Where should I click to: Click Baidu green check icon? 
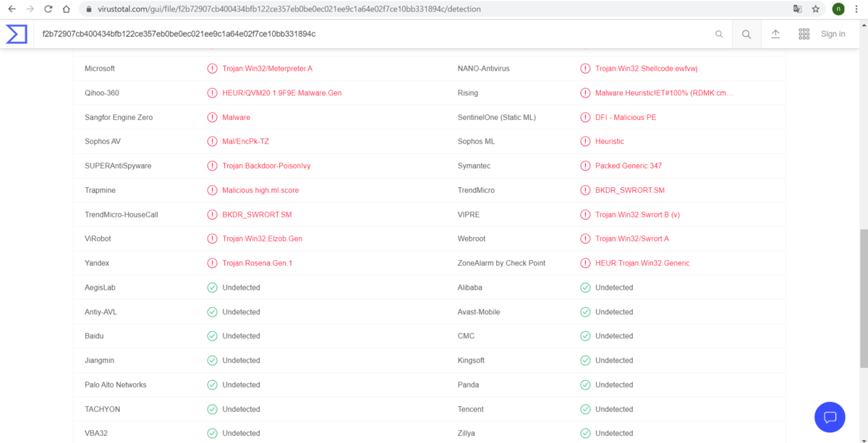pyautogui.click(x=212, y=336)
